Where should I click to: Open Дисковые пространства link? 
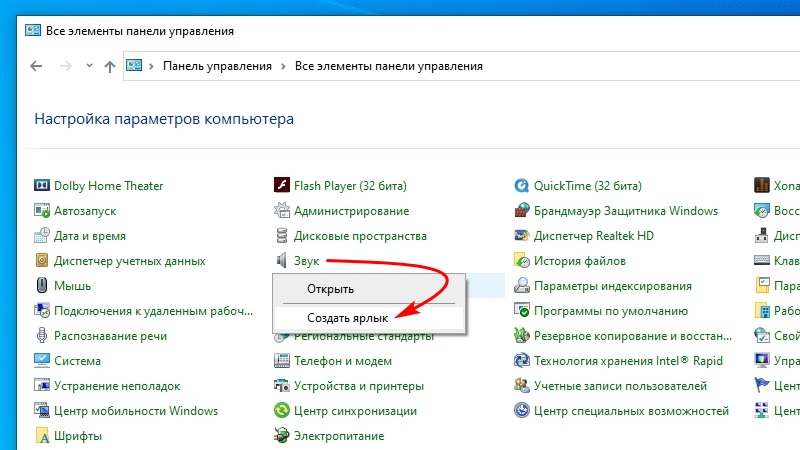[360, 236]
